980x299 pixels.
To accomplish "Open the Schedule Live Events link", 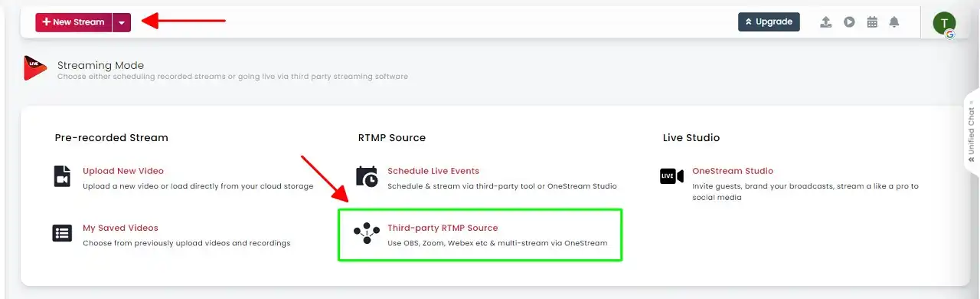I will [x=433, y=171].
